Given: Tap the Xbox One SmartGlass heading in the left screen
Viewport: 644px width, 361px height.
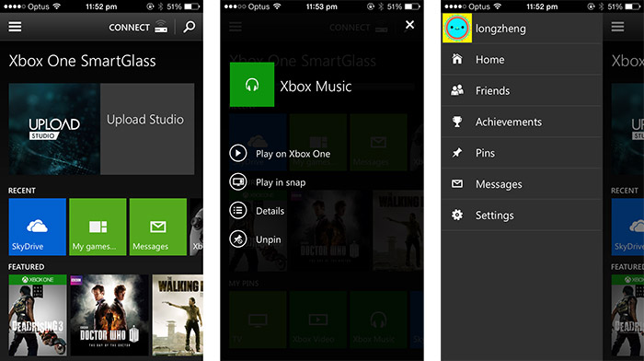Looking at the screenshot, I should tap(82, 61).
